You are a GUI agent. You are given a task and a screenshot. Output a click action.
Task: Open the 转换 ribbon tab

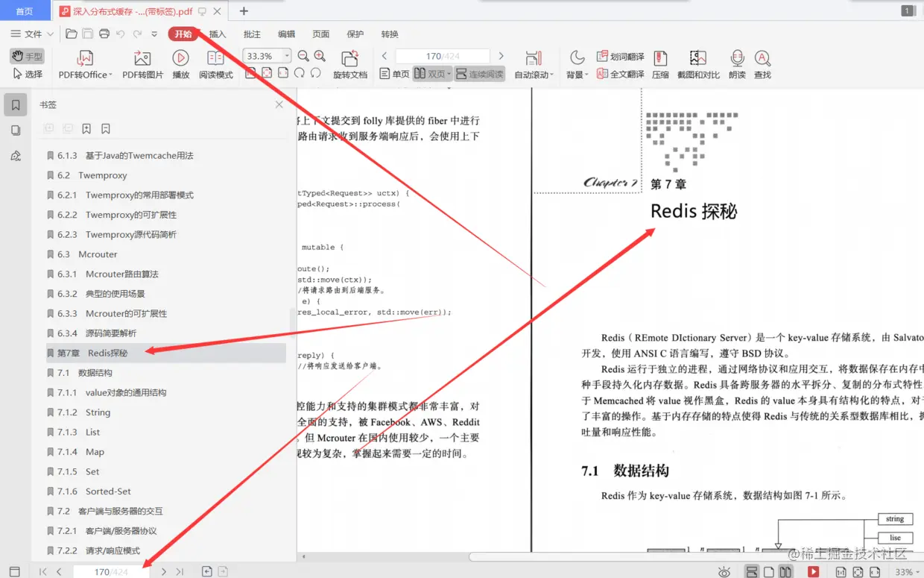coord(390,34)
